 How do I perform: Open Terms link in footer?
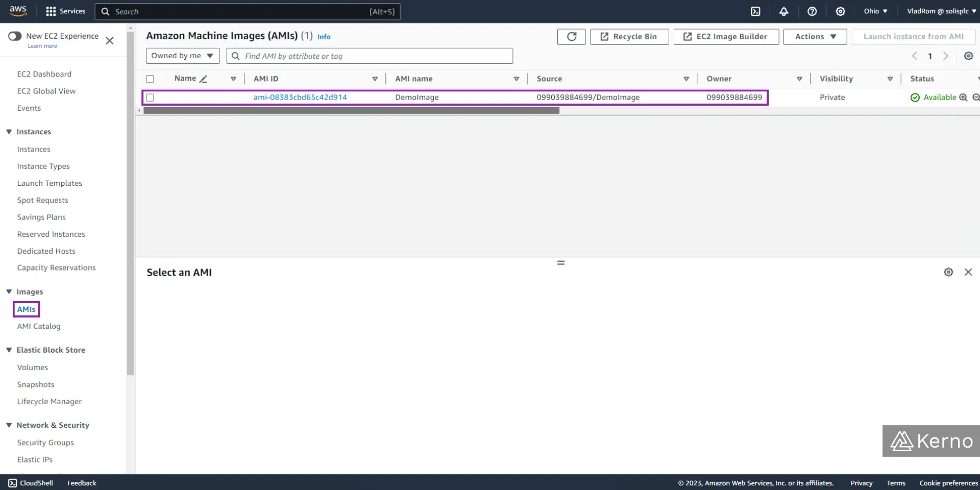(896, 483)
